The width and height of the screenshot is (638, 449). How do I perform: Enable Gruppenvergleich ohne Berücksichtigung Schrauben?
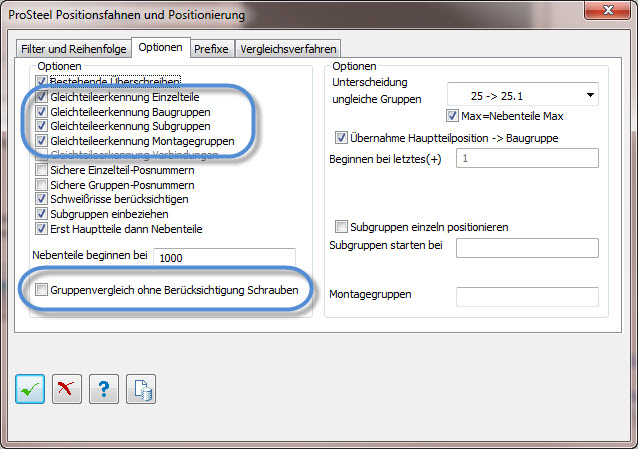pyautogui.click(x=41, y=290)
